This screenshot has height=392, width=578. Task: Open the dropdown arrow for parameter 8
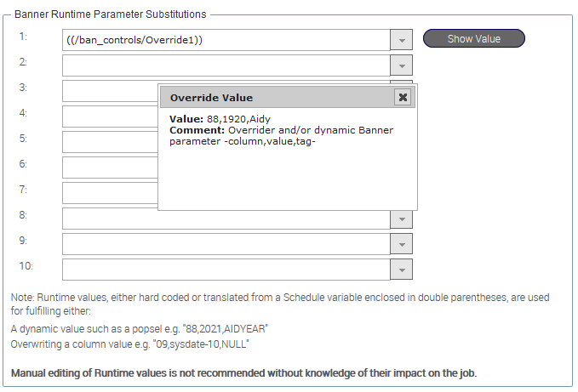point(401,219)
